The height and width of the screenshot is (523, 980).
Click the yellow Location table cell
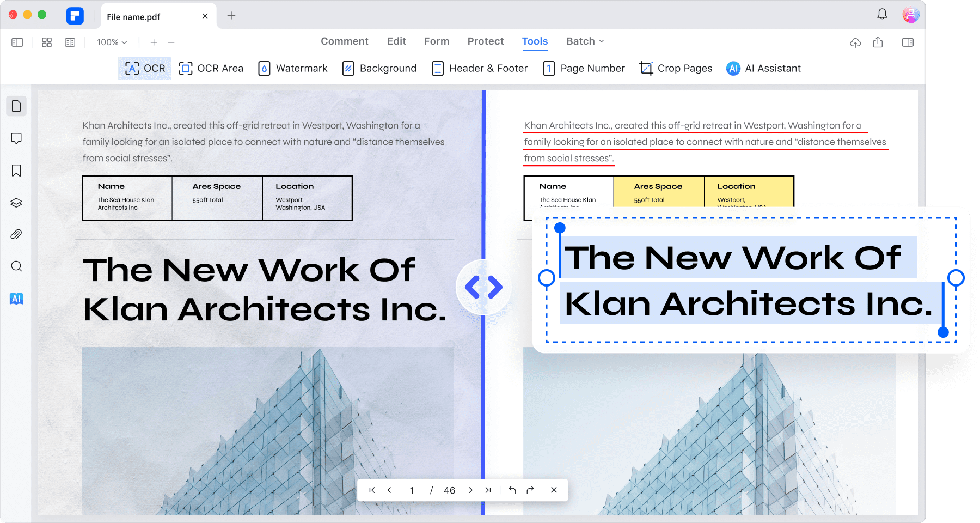(749, 192)
